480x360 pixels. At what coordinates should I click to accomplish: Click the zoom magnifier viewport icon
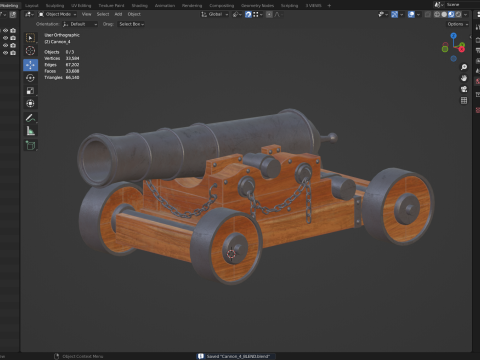coord(464,67)
